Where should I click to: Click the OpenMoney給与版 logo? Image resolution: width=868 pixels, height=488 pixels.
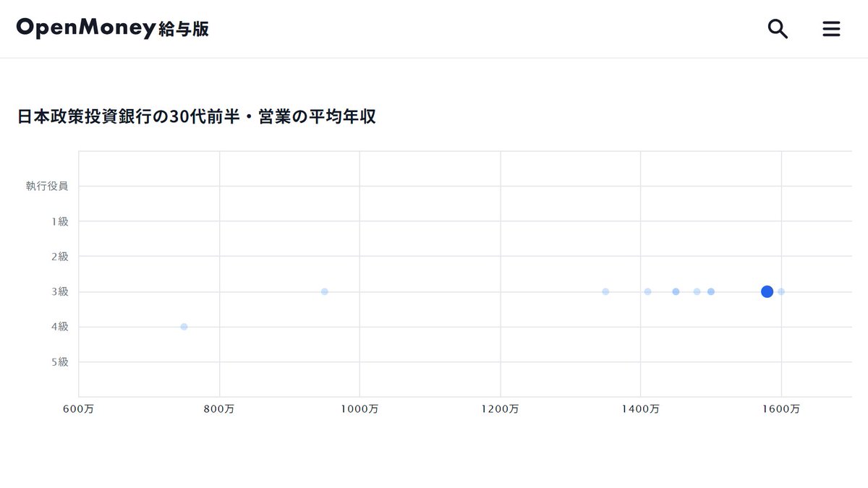point(113,29)
